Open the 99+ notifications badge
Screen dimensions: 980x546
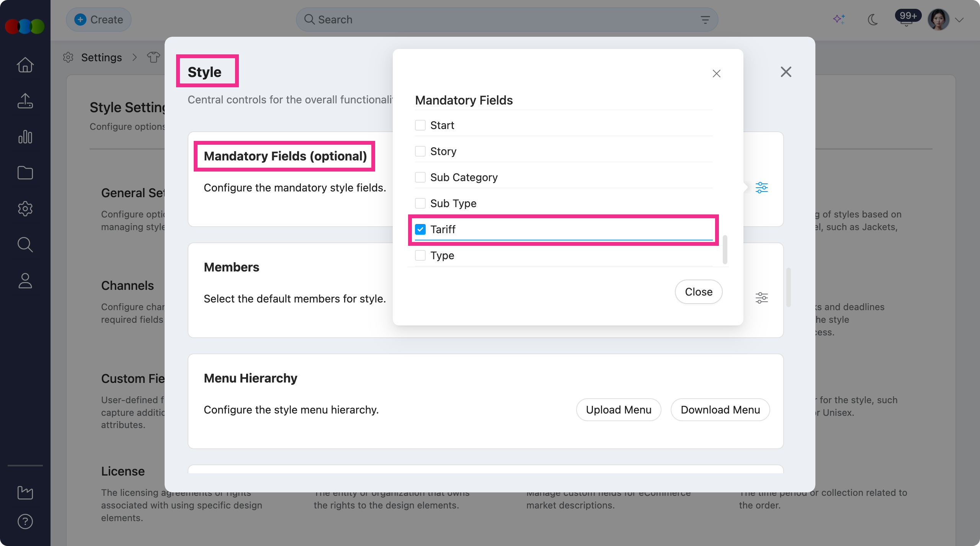click(x=908, y=16)
